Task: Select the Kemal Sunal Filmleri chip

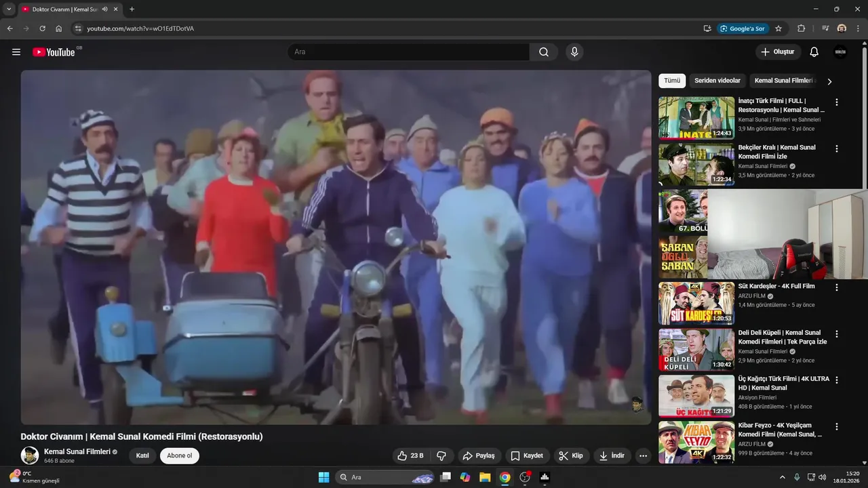Action: point(784,81)
